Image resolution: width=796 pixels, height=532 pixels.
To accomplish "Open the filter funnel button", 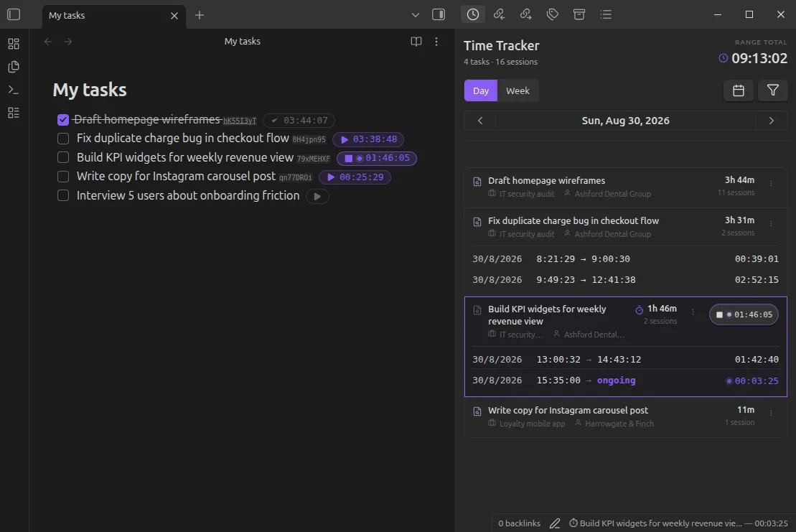I will coord(772,90).
